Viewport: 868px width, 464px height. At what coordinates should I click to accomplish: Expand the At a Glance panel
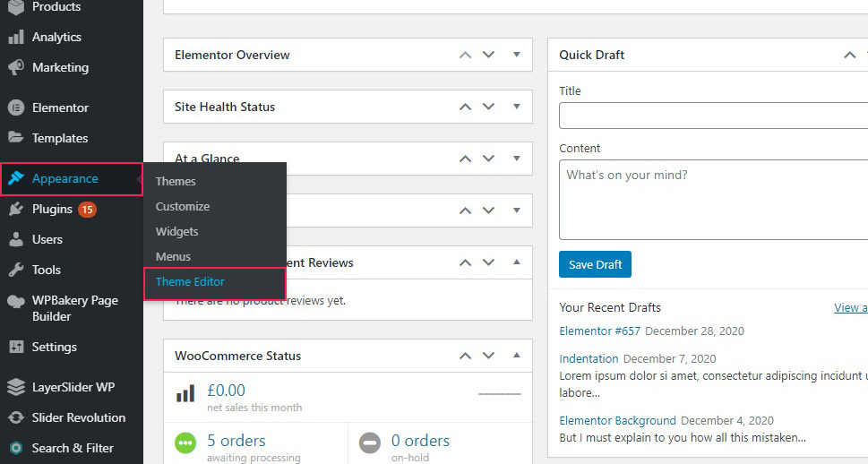pos(517,159)
